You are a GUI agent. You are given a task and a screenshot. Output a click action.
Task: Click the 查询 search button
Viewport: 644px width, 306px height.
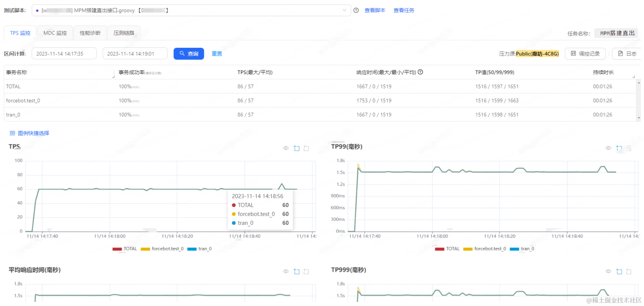(x=189, y=54)
